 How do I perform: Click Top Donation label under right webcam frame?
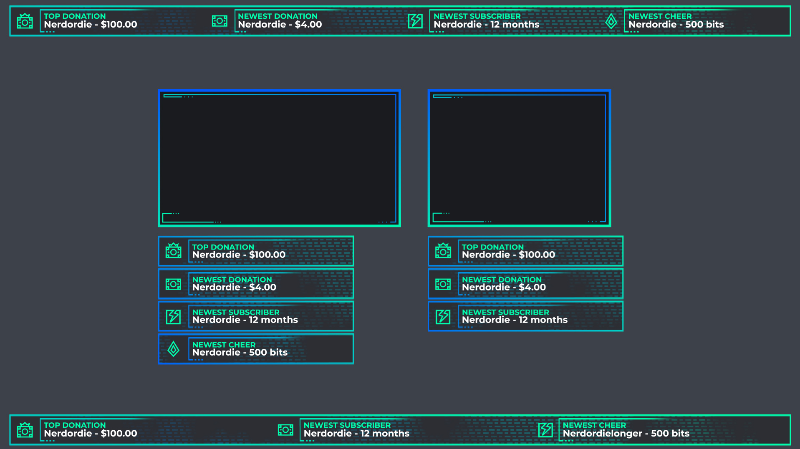click(x=493, y=247)
